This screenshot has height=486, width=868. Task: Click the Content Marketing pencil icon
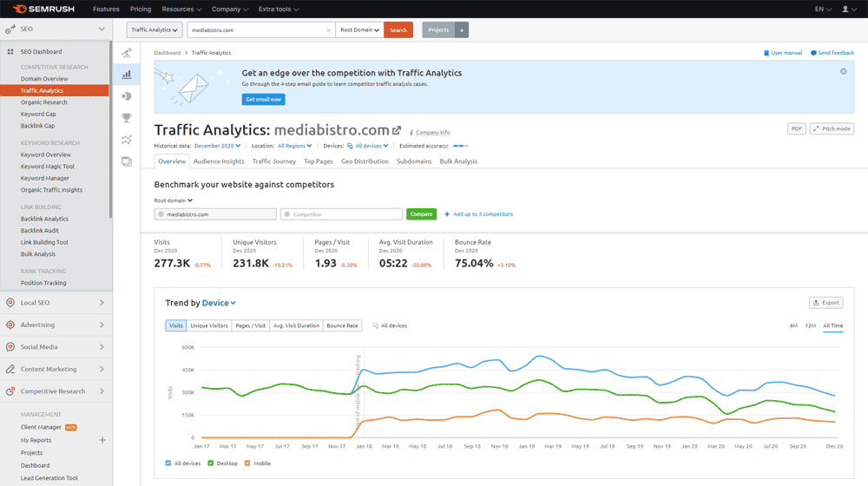[10, 369]
